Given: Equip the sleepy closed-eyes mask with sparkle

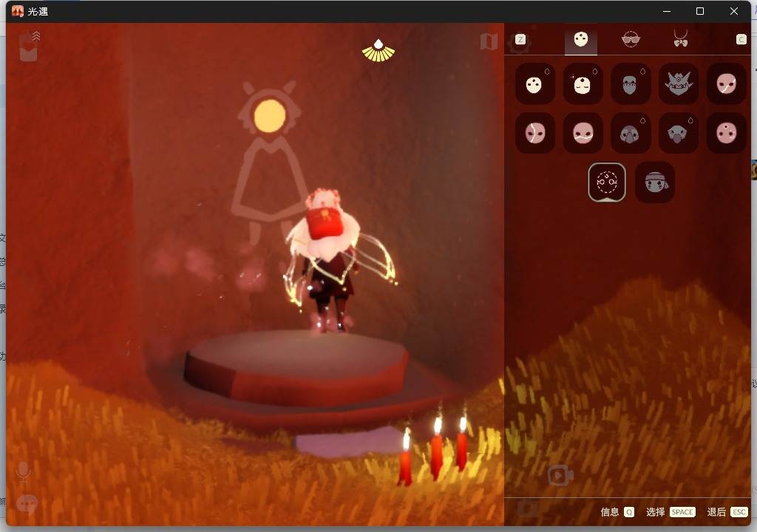Looking at the screenshot, I should 583,83.
